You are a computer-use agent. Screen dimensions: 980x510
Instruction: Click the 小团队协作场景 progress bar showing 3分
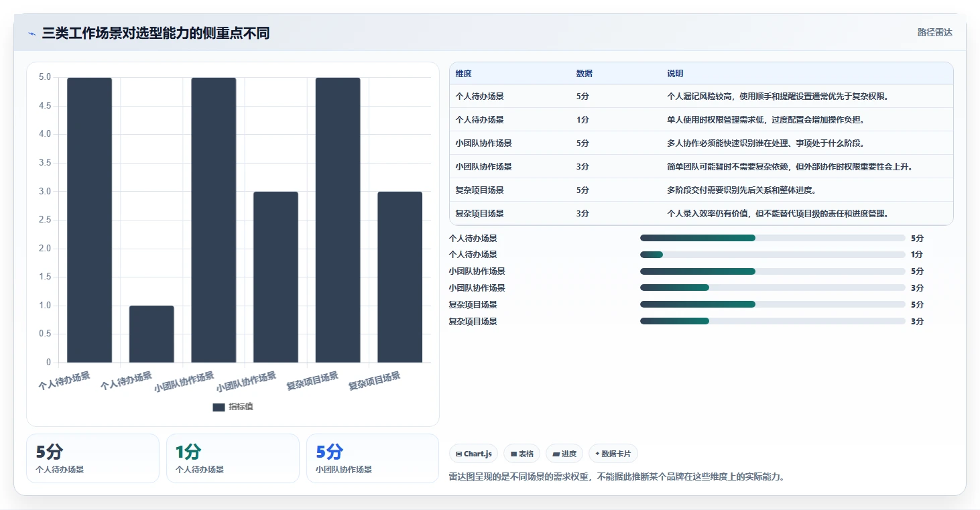773,288
